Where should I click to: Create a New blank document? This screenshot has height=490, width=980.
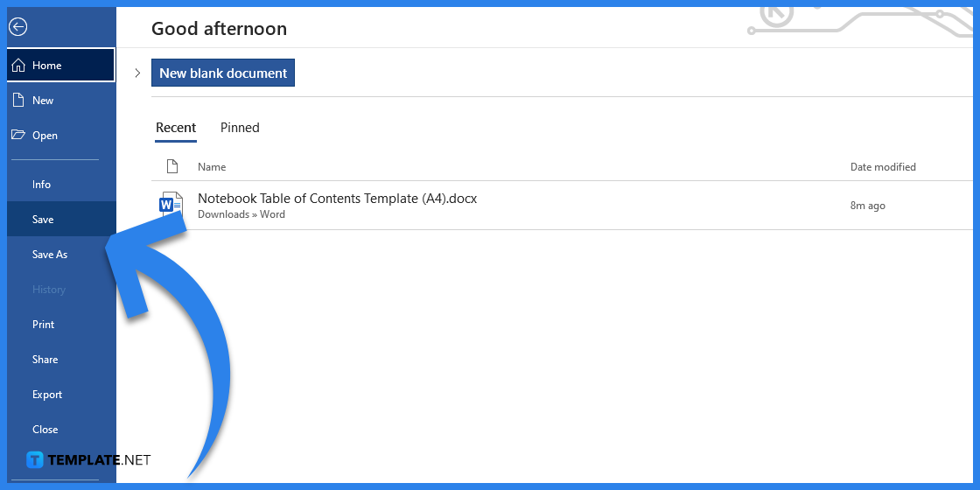coord(223,73)
